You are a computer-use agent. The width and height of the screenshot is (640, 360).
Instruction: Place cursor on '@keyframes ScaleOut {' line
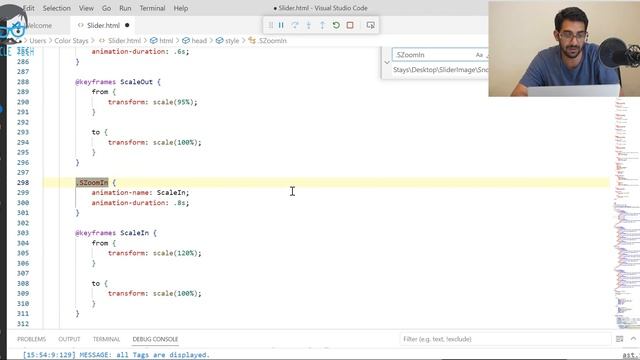tap(118, 82)
